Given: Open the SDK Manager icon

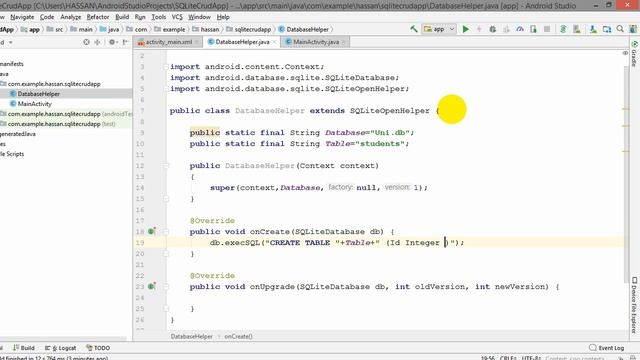Looking at the screenshot, I should [593, 29].
